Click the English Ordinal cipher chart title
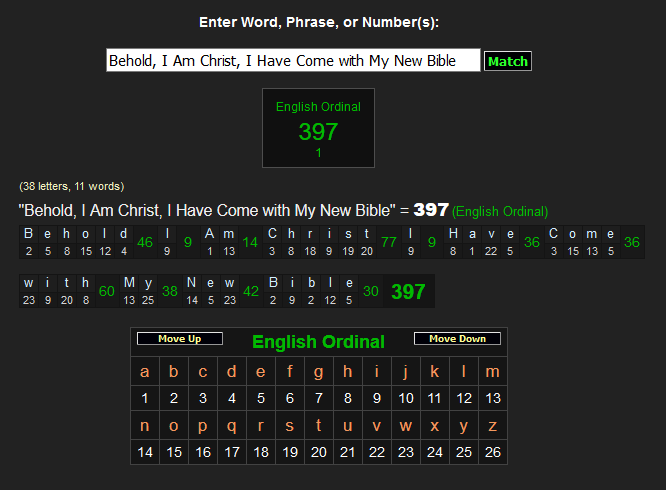The width and height of the screenshot is (666, 490). click(318, 342)
